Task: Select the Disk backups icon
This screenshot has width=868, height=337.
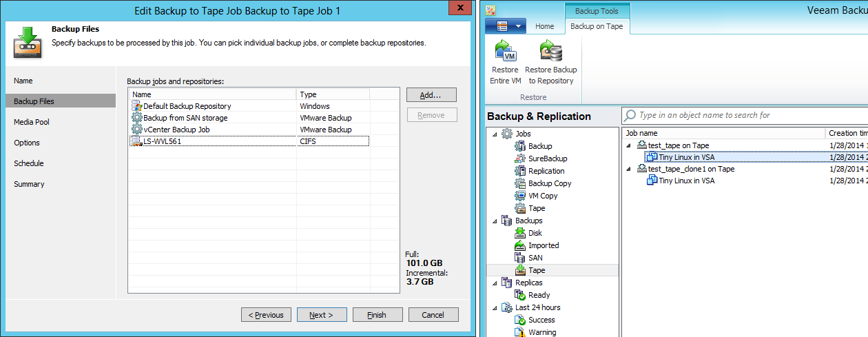Action: pos(520,233)
